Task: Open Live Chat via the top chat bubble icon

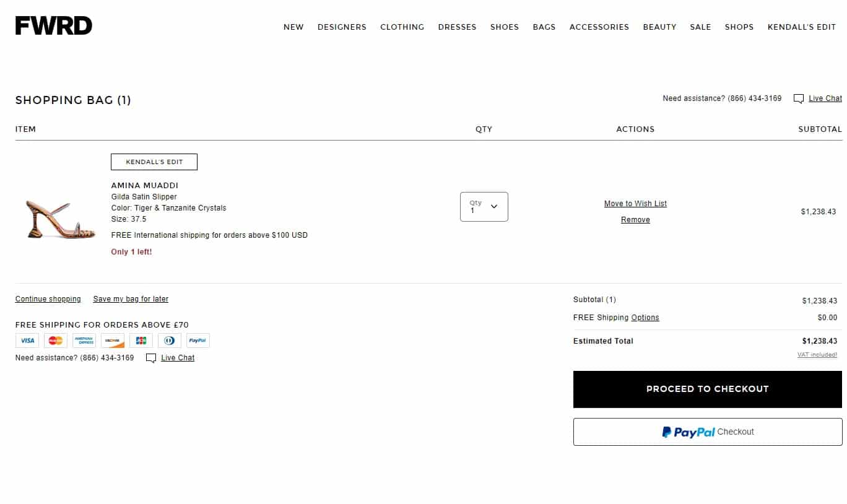Action: click(798, 98)
